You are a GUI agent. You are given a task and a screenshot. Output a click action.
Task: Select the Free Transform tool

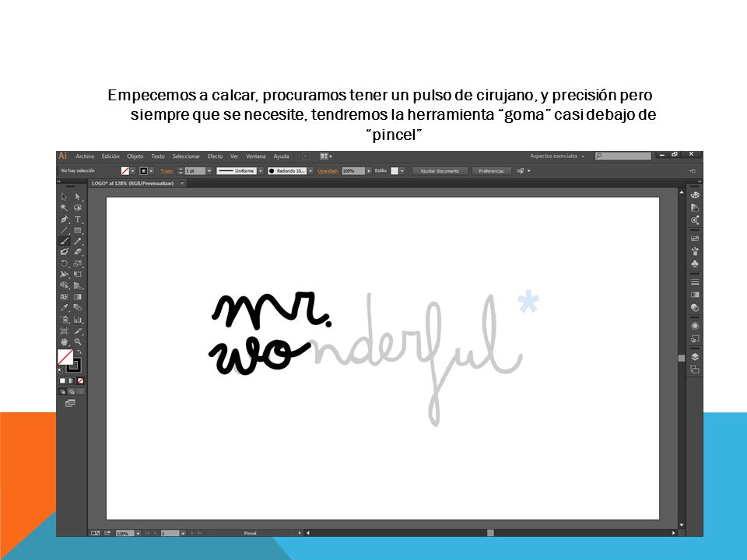[78, 275]
